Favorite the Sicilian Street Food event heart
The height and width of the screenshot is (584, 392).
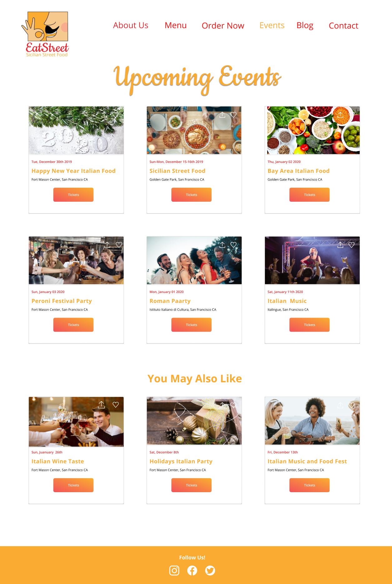click(x=233, y=115)
